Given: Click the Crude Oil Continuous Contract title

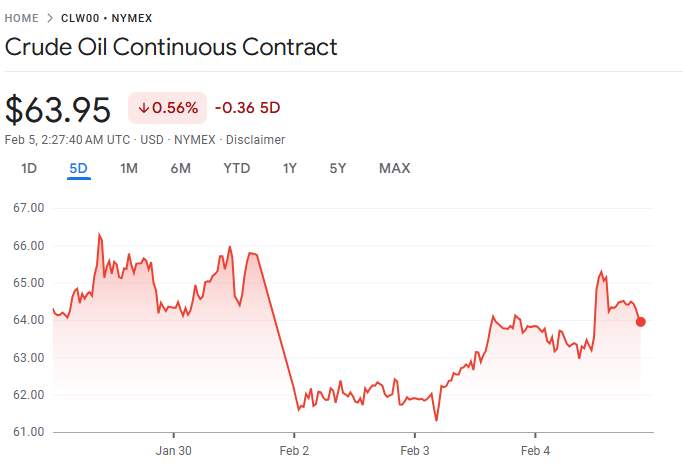Looking at the screenshot, I should pos(171,47).
